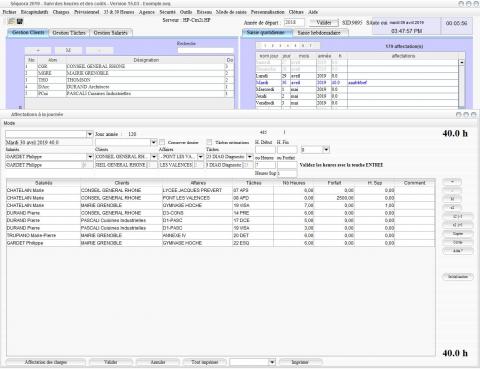This screenshot has width=480, height=369.
Task: Select the PASCALI Cuisines Industrielles client row
Action: [129, 94]
